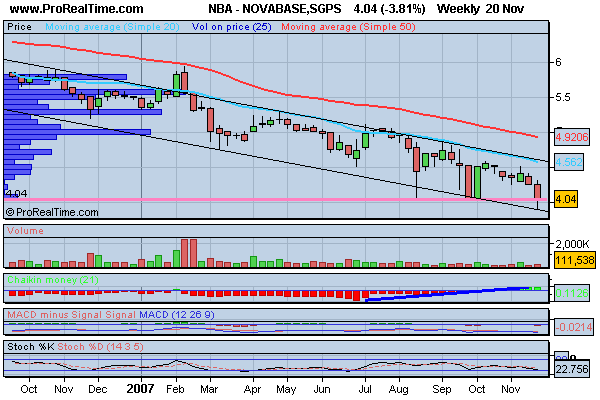The height and width of the screenshot is (400, 600).
Task: Click the Weekly 20 Nov label
Action: coord(480,9)
